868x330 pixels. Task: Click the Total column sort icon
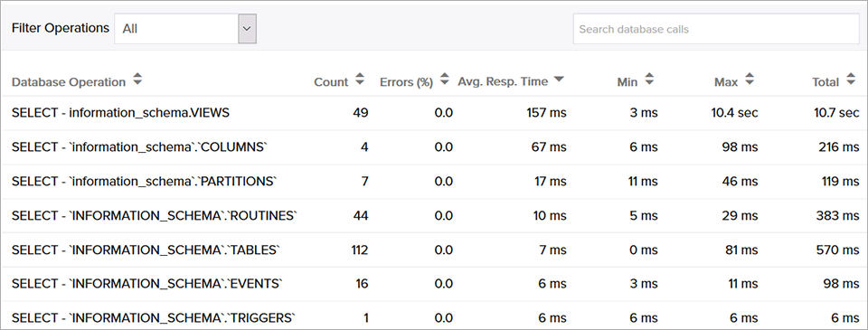851,80
